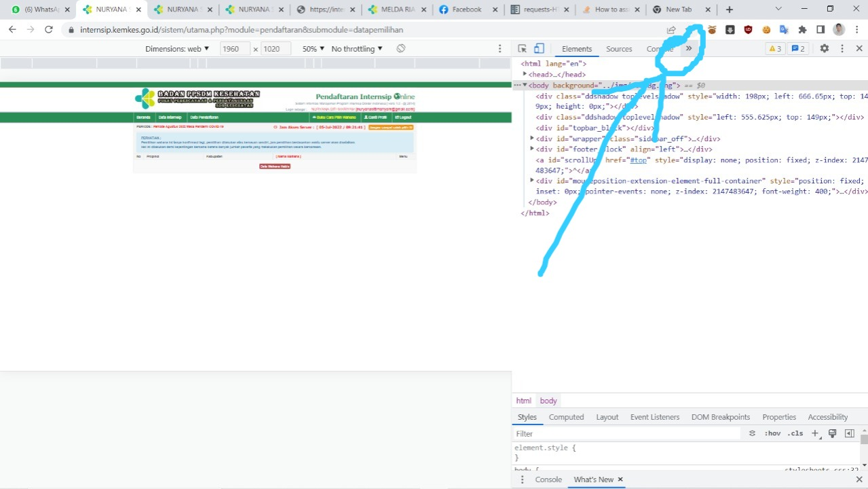Screen dimensions: 868x489
Task: Expand the head element in DOM tree
Action: point(525,74)
